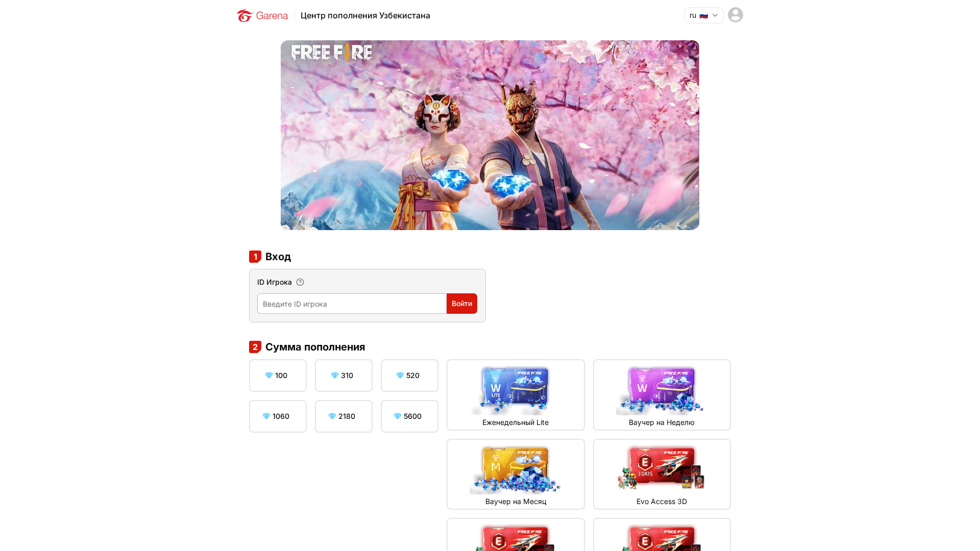
Task: Click the Russian flag in the language selector
Action: tap(704, 15)
